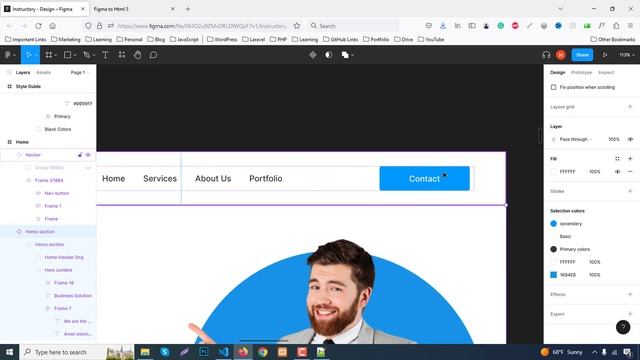Screen dimensions: 640x360
Task: Click the browser reload icon
Action: click(38, 26)
